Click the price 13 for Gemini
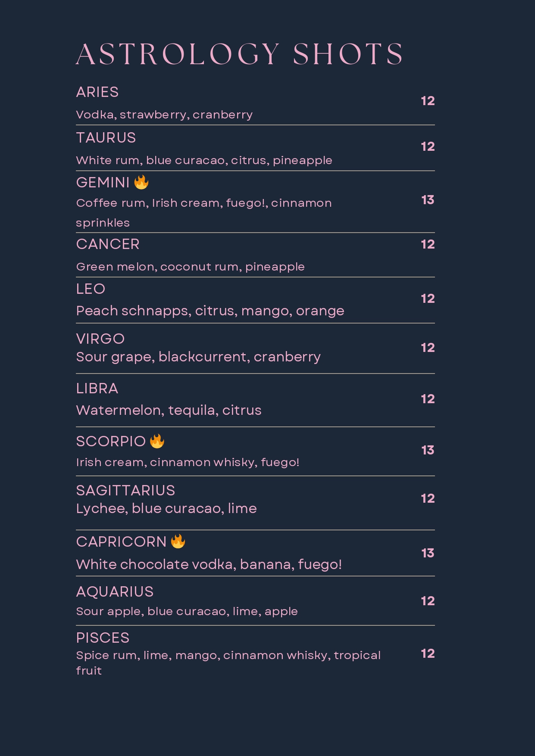 428,200
